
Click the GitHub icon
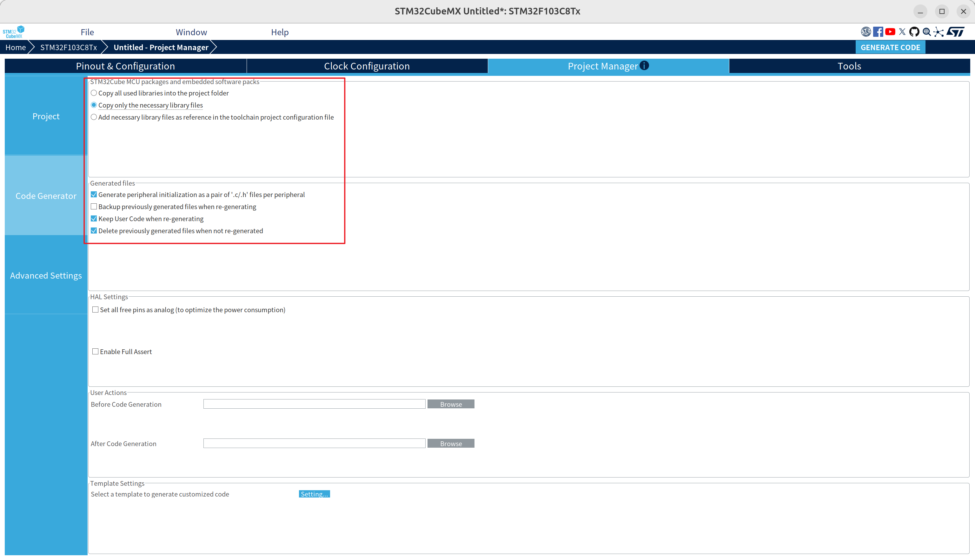914,32
